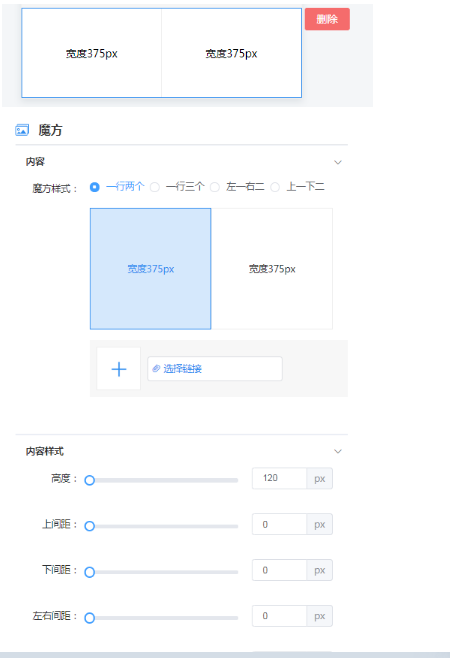This screenshot has height=658, width=450.
Task: Click the 下间距 slider handle
Action: coord(89,572)
